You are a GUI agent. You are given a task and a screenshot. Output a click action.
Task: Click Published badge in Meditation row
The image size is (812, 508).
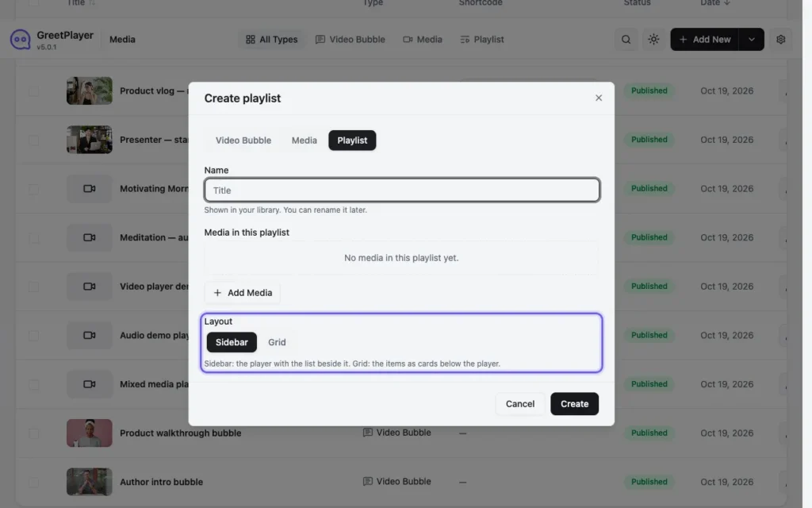[649, 237]
